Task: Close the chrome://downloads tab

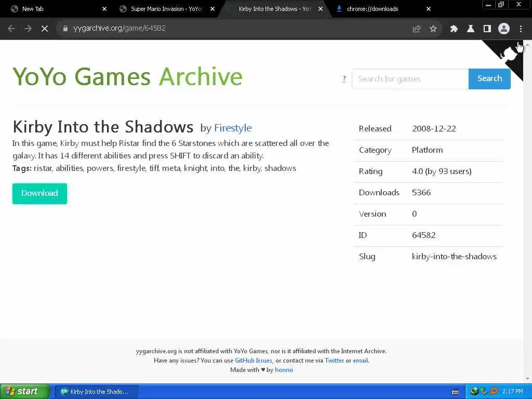Action: click(429, 9)
